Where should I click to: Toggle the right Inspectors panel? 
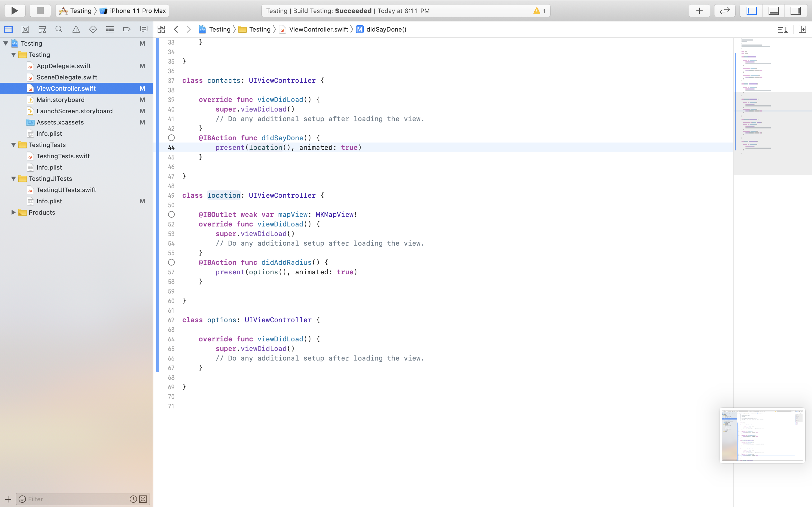pyautogui.click(x=795, y=11)
